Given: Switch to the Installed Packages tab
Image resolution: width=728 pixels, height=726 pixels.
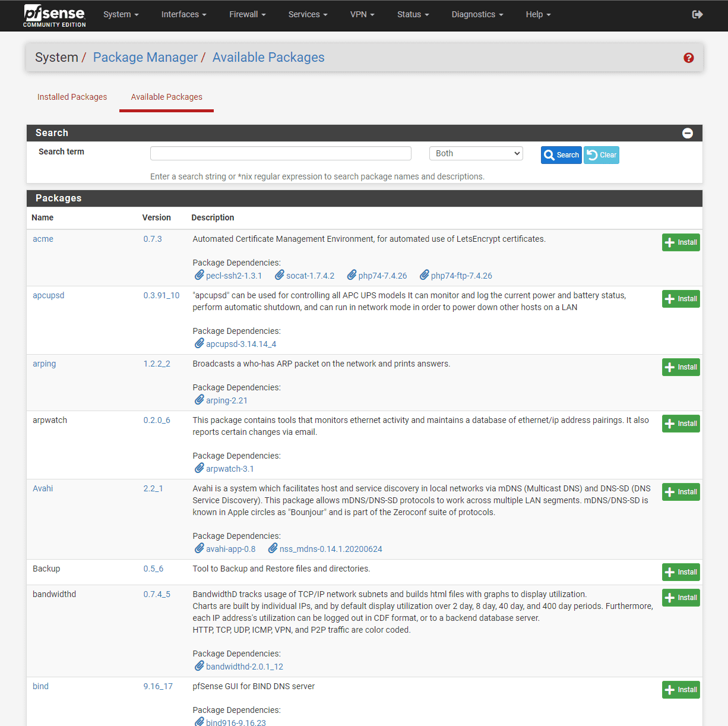Looking at the screenshot, I should (72, 97).
